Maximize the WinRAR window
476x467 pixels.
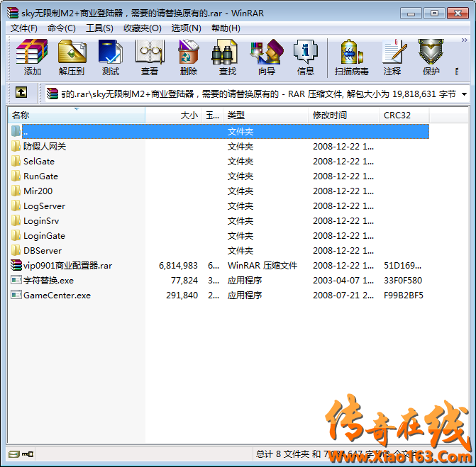[x=434, y=13]
